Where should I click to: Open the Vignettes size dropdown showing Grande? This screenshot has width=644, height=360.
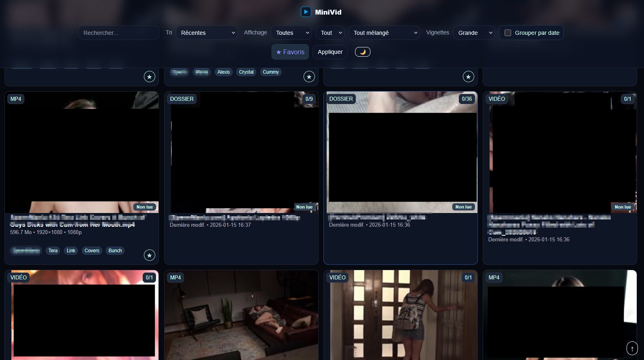coord(473,33)
